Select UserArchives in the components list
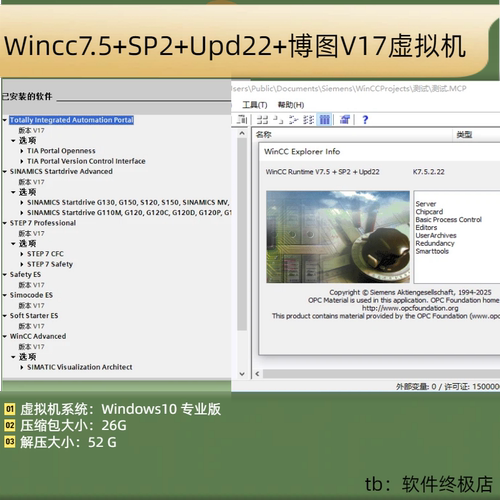The width and height of the screenshot is (500, 500). (436, 235)
